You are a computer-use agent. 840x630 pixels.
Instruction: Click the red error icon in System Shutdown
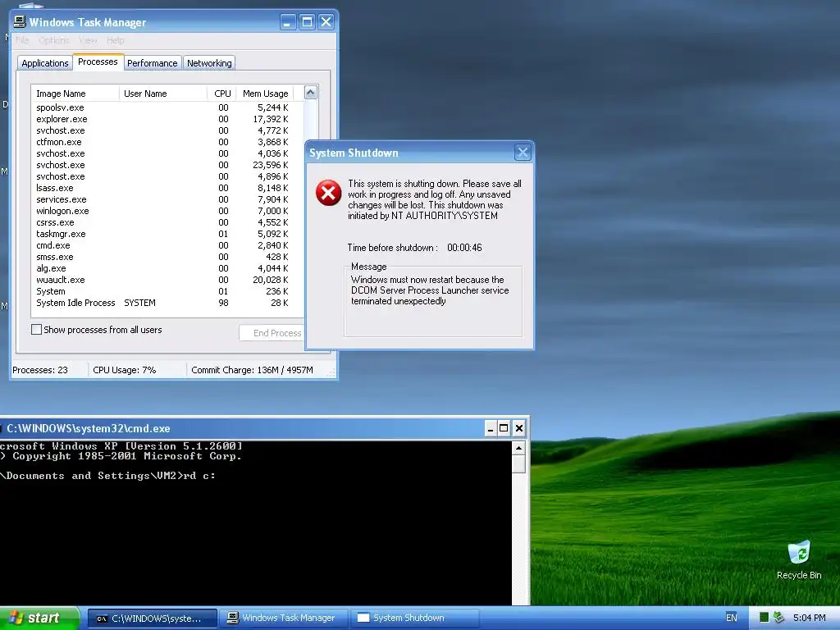click(328, 193)
